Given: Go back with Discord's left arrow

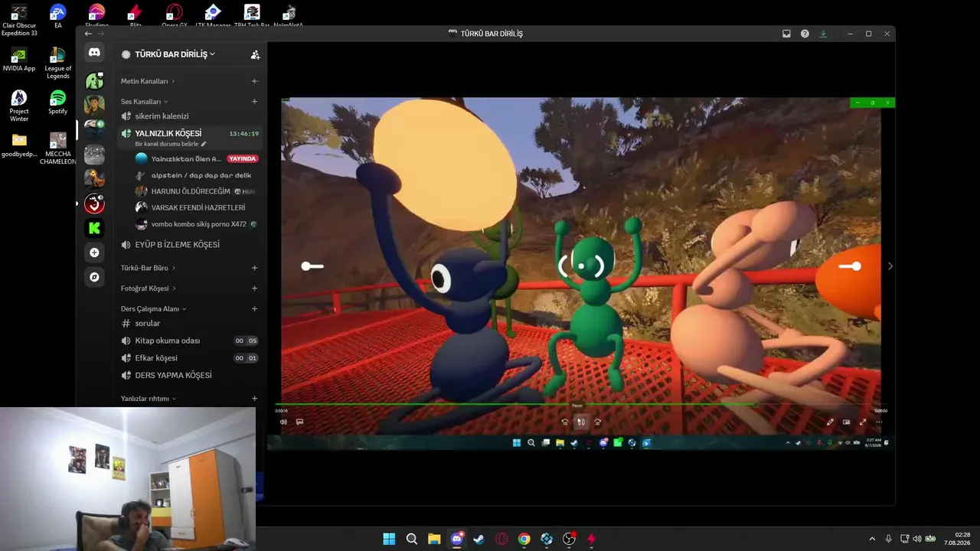Looking at the screenshot, I should [88, 34].
